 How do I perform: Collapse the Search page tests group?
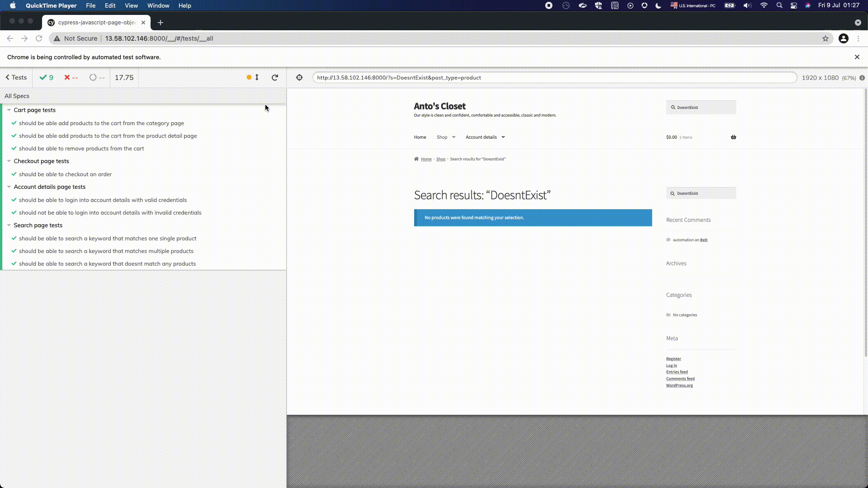coord(9,225)
